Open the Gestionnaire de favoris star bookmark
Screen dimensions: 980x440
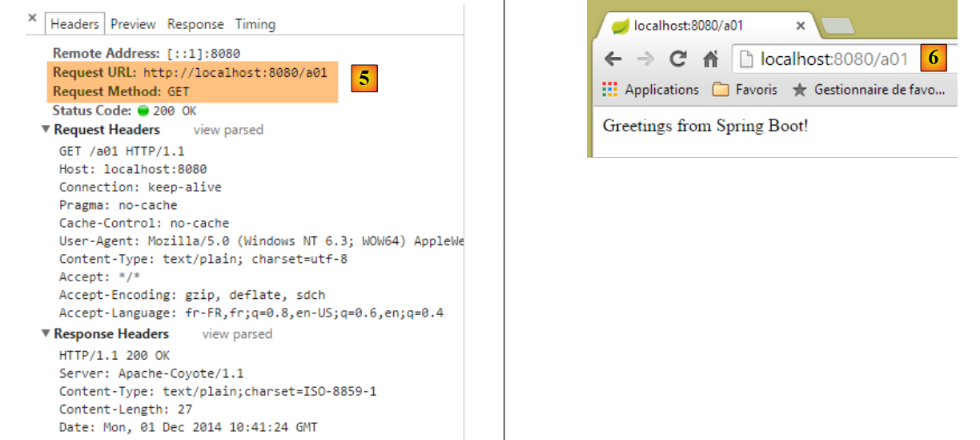(869, 90)
